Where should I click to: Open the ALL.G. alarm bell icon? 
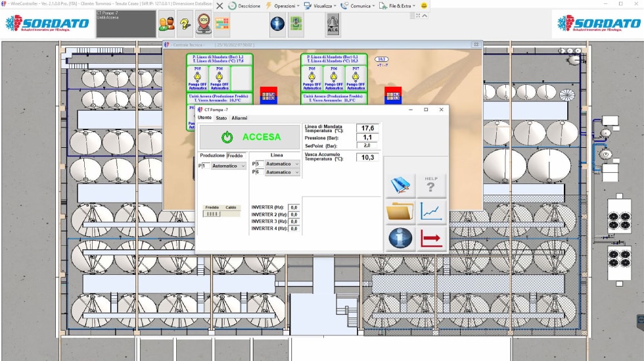coord(333,23)
